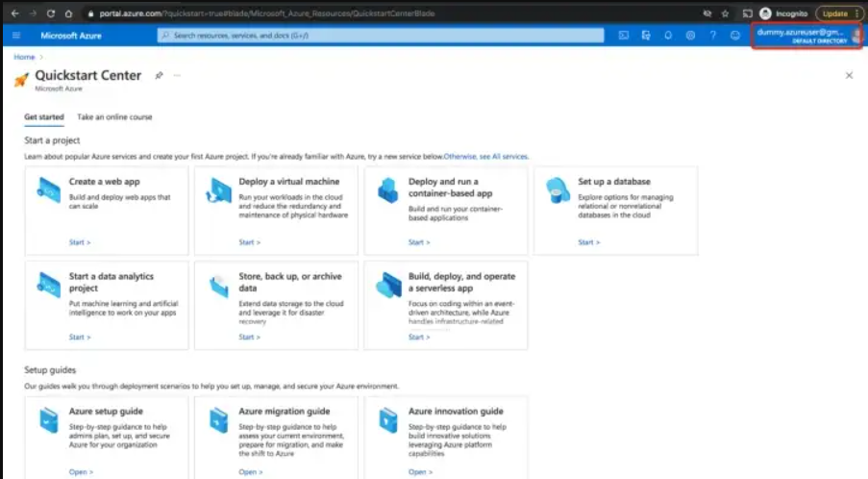
Task: Open more options ellipsis beside Quickstart Center
Action: [177, 75]
